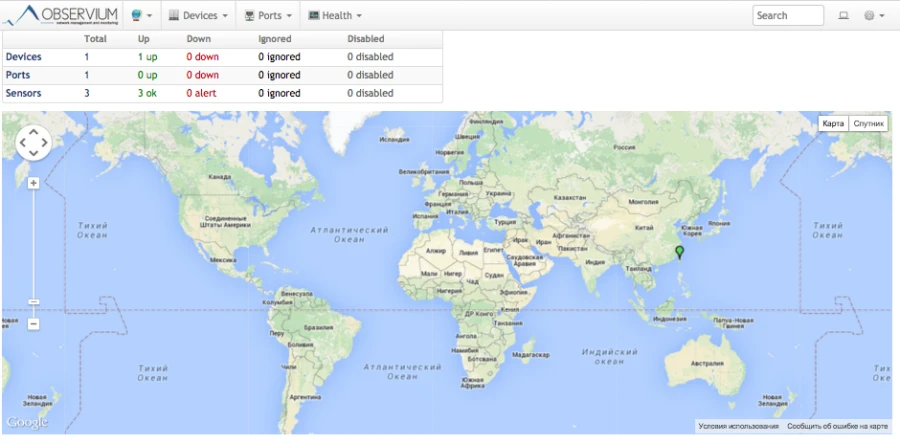Image resolution: width=900 pixels, height=443 pixels.
Task: Click the laptop icon in navbar
Action: pyautogui.click(x=843, y=15)
